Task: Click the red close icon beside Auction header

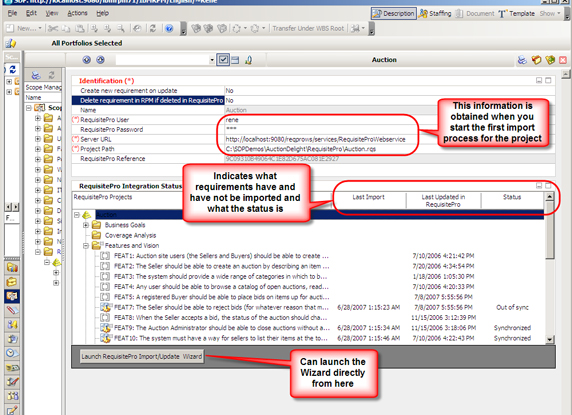Action: (563, 60)
